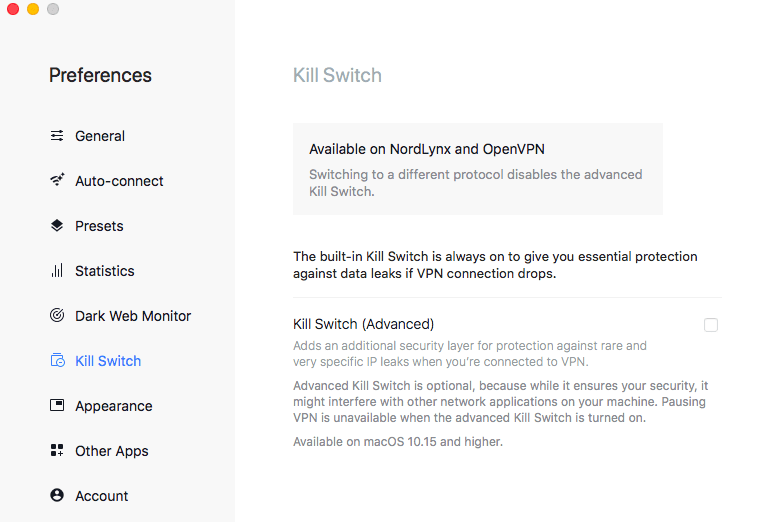
Task: Open the Presets section label
Action: [99, 226]
